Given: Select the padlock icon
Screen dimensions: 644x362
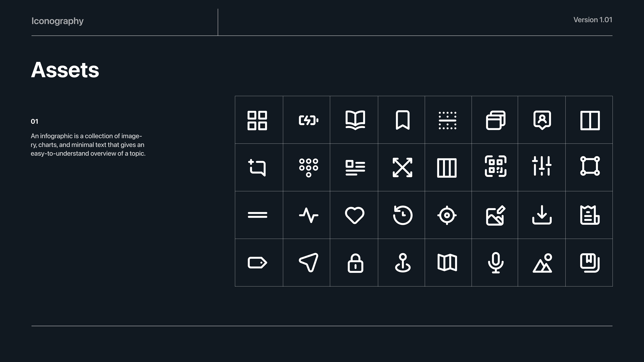Looking at the screenshot, I should point(355,263).
